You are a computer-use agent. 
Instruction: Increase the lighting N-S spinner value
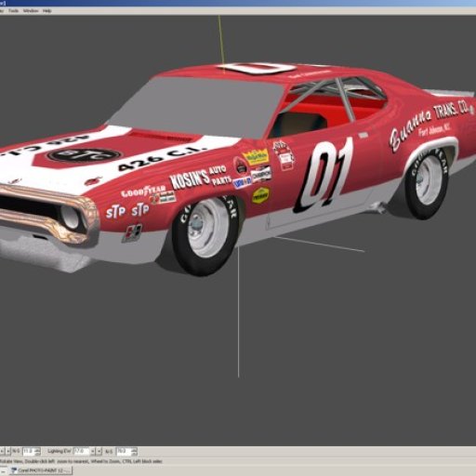(x=134, y=449)
